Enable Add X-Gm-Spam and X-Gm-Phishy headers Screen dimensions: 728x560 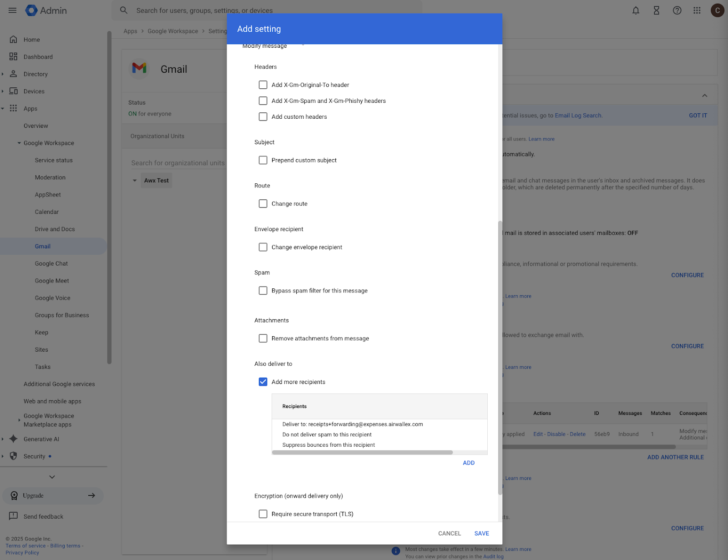click(x=263, y=101)
